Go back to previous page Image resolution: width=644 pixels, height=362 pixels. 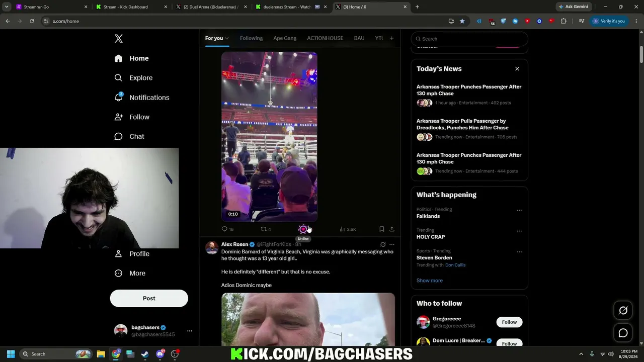[x=8, y=21]
